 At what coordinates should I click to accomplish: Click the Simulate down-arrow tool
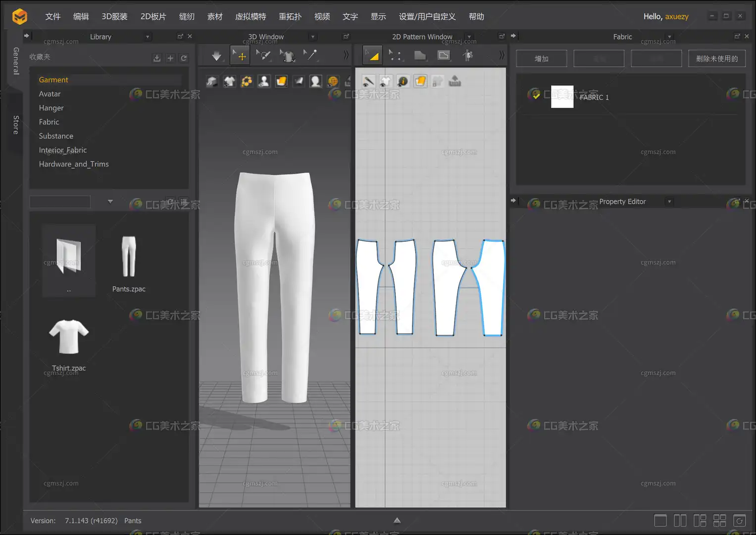point(216,56)
